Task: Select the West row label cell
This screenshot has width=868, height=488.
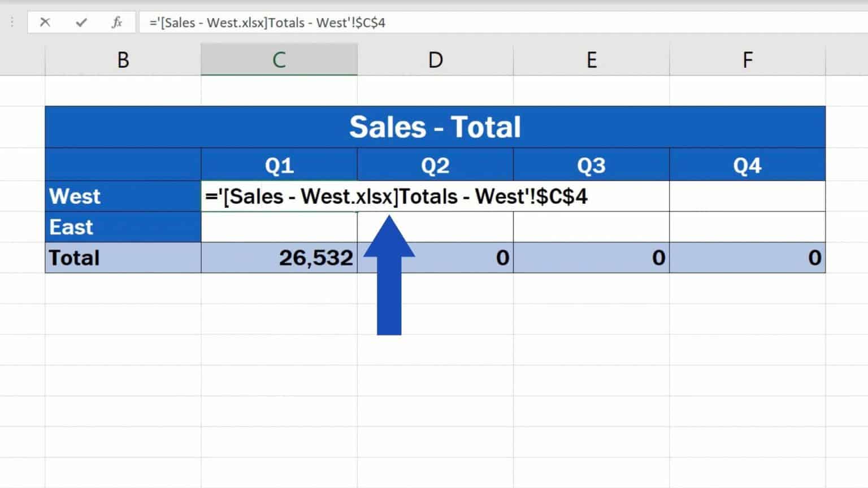Action: pos(123,196)
